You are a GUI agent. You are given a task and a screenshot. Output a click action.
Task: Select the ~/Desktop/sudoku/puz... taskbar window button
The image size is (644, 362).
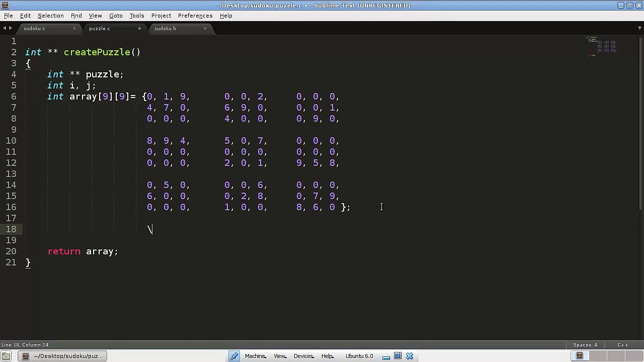click(x=63, y=356)
